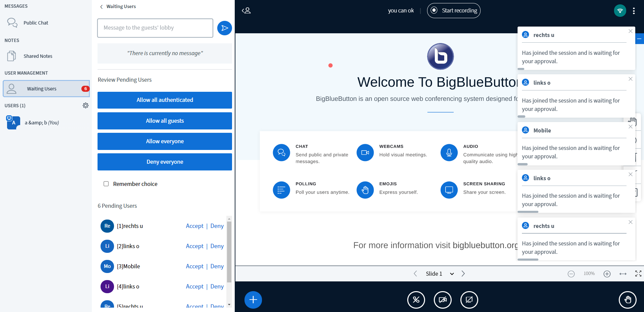Click the 'you can ok' meeting title

click(x=401, y=10)
